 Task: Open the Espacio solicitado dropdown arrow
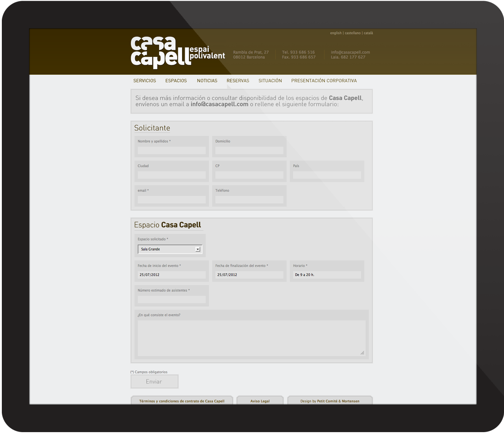[198, 249]
